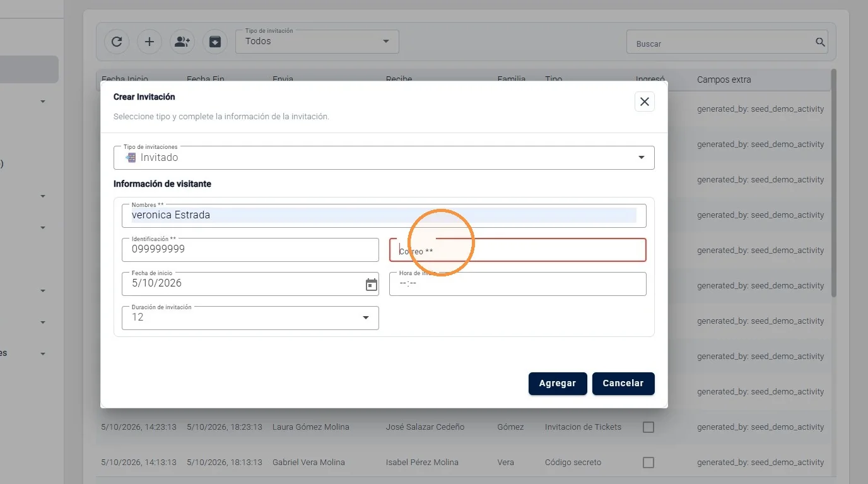Click the Agregar button
The height and width of the screenshot is (484, 868).
[558, 384]
